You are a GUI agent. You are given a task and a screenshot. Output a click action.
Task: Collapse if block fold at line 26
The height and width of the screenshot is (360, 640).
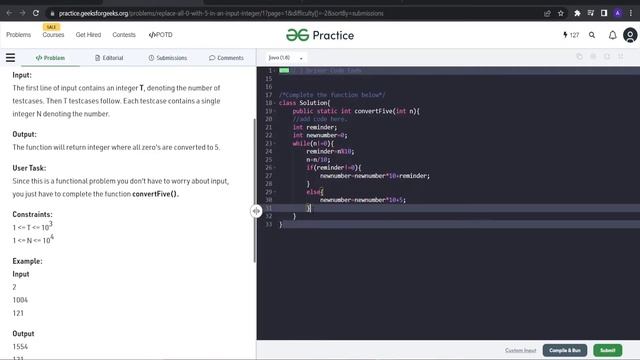click(x=275, y=167)
